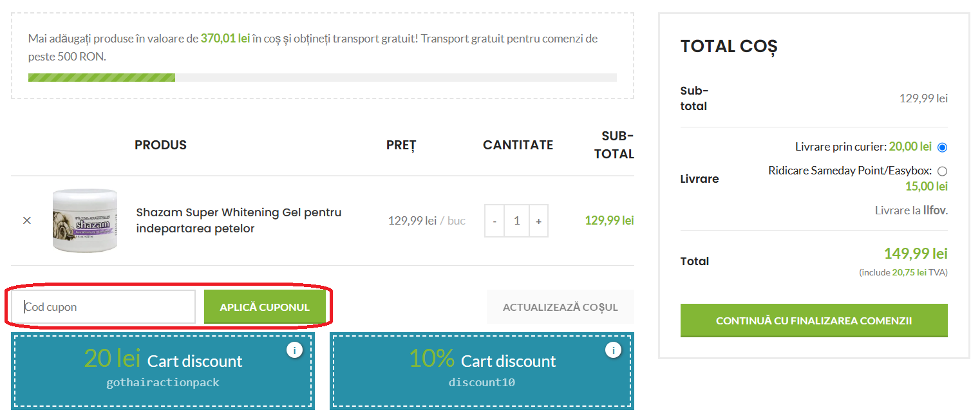The height and width of the screenshot is (419, 980).
Task: Click the Cod cupon input field
Action: 103,307
